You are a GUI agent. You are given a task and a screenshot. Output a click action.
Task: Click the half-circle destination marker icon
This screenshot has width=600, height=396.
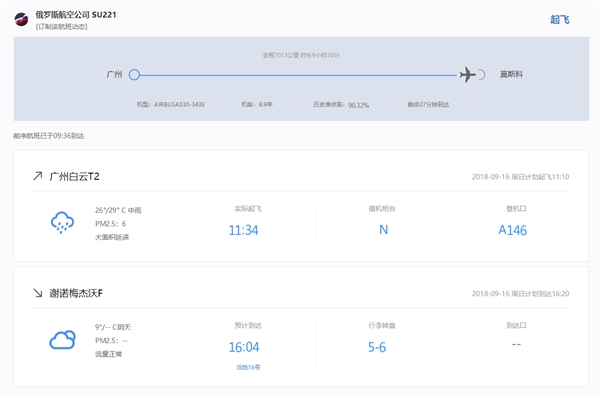point(482,75)
